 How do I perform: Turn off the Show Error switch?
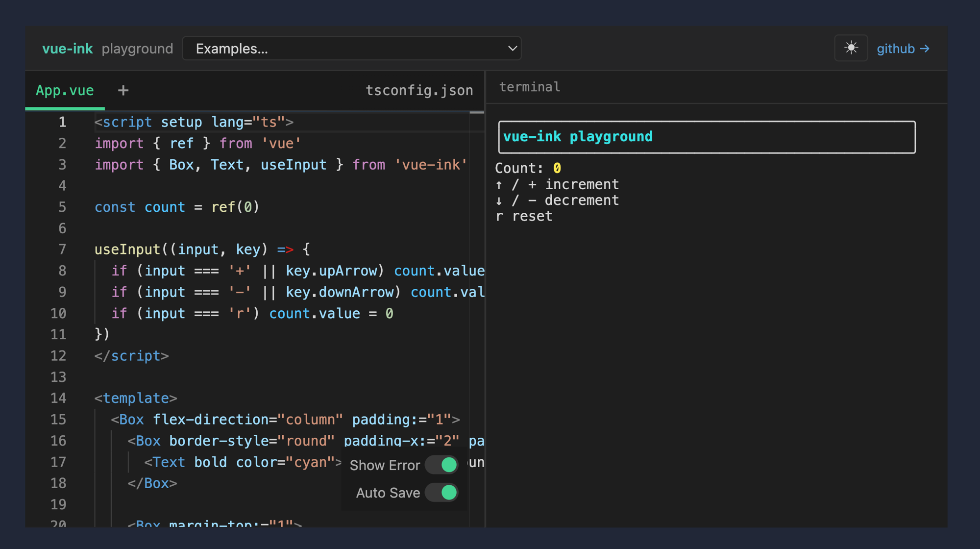coord(441,465)
